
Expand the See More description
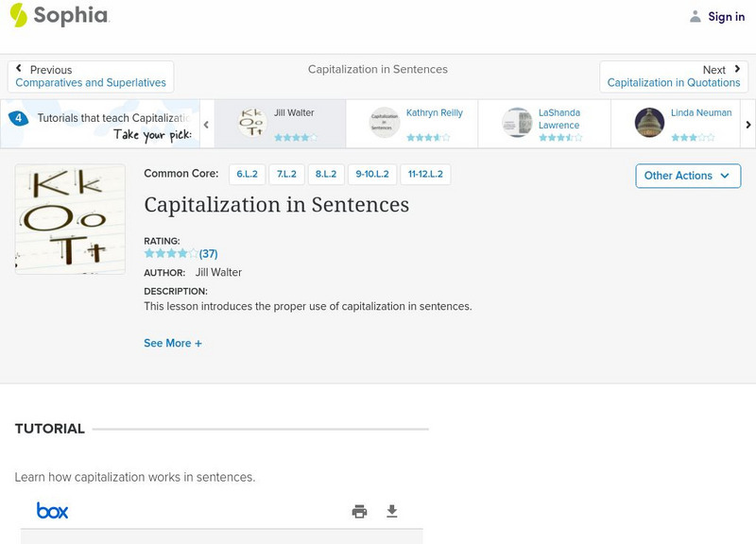173,344
